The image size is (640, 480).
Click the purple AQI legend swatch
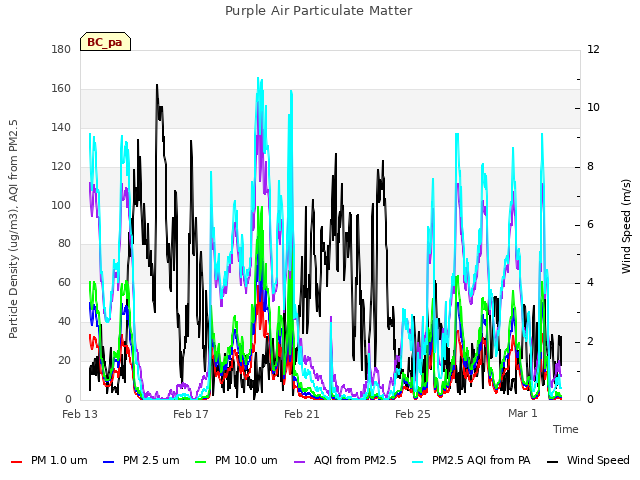300,462
